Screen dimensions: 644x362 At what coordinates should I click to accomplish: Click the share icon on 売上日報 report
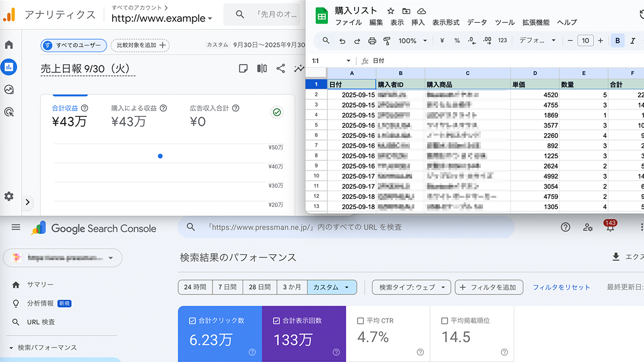[281, 68]
